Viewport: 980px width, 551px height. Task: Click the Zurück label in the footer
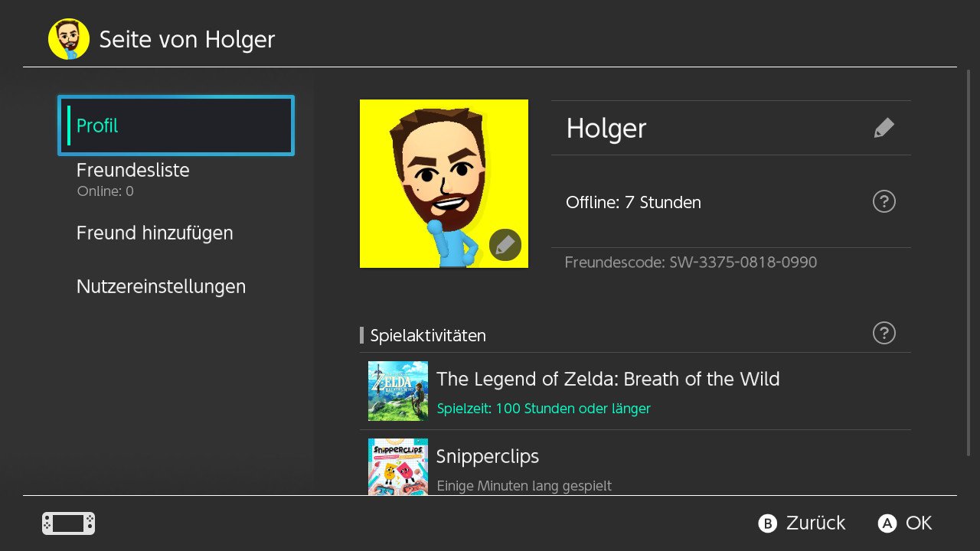[815, 523]
